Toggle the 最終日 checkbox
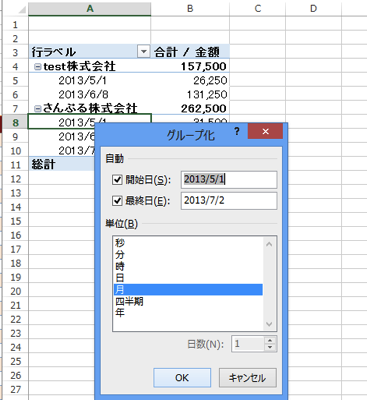 [x=117, y=201]
